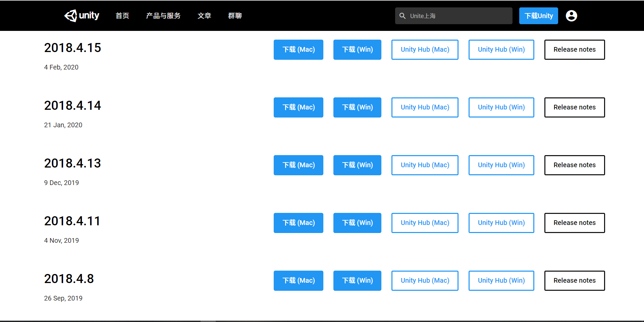
Task: Select the 2018.4.11 version heading
Action: pos(72,221)
